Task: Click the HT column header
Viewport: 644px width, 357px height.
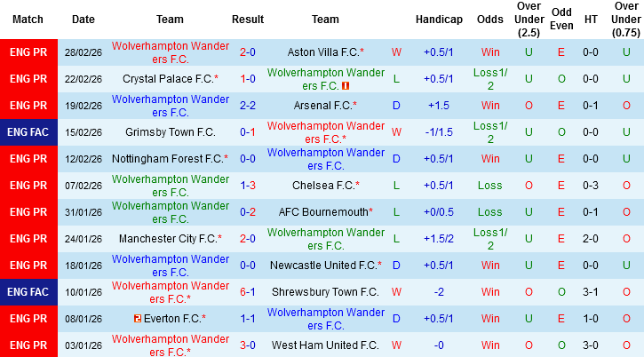Action: point(589,19)
